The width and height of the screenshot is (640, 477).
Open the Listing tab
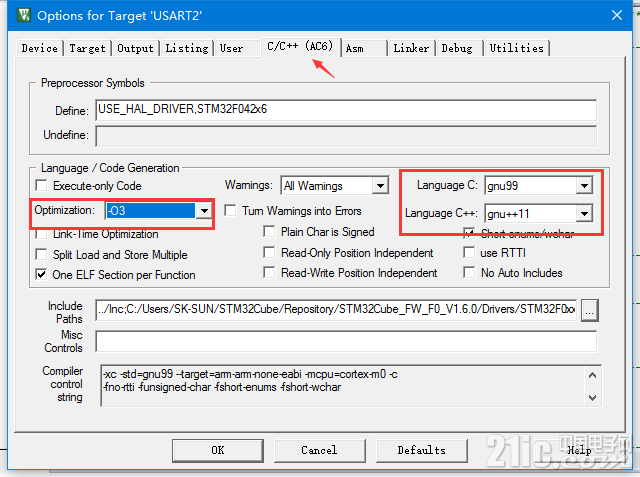pos(187,48)
